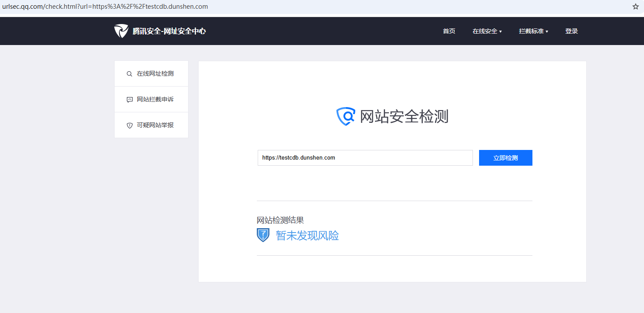Click the blue shield logo by 网站安全检测
The width and height of the screenshot is (644, 313).
click(346, 116)
